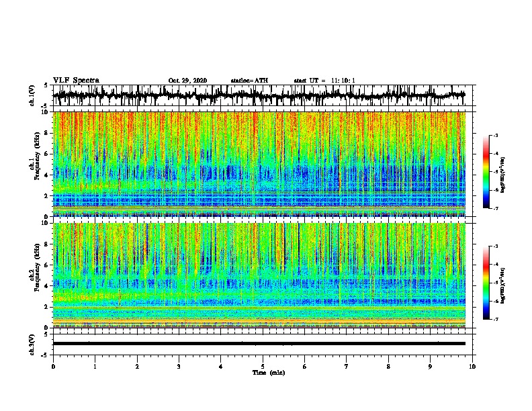The image size is (532, 411).
Task: Click the "6" kHz tick of ch.2 spectrogram
Action: (x=47, y=265)
